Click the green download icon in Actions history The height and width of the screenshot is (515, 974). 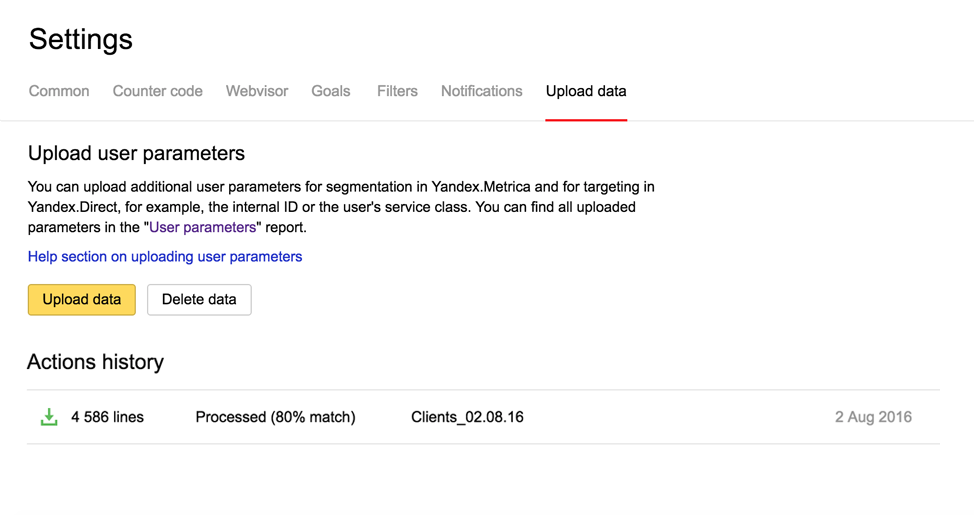48,417
